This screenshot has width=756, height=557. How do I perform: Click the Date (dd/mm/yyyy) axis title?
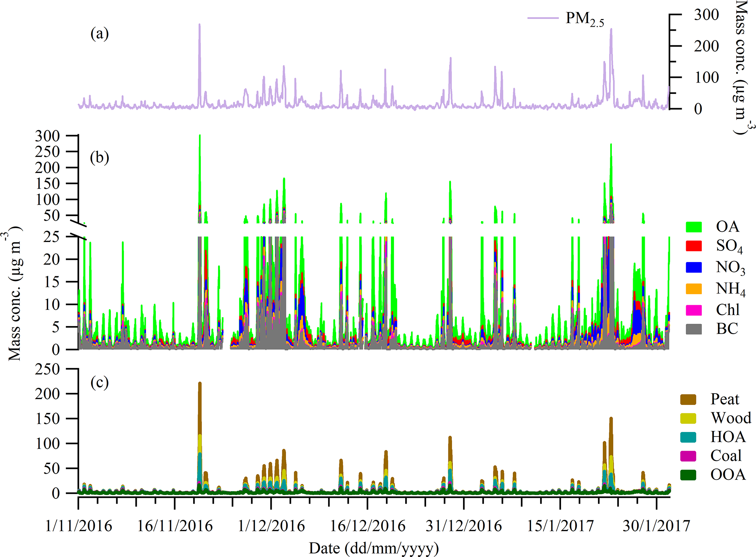373,548
